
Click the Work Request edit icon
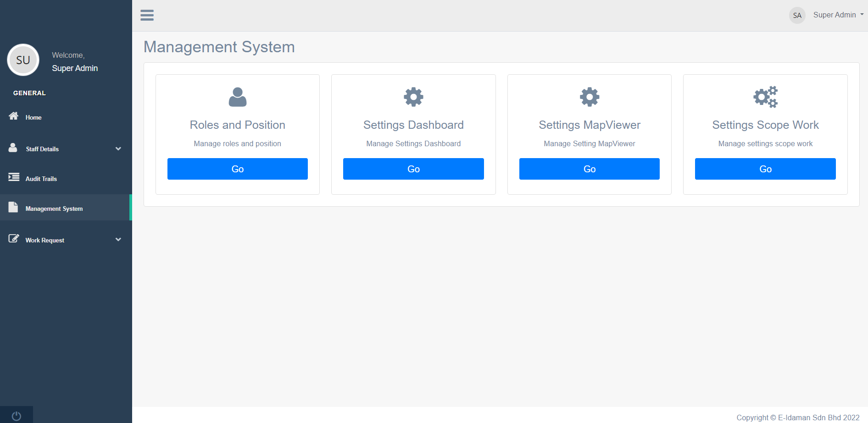coord(14,238)
